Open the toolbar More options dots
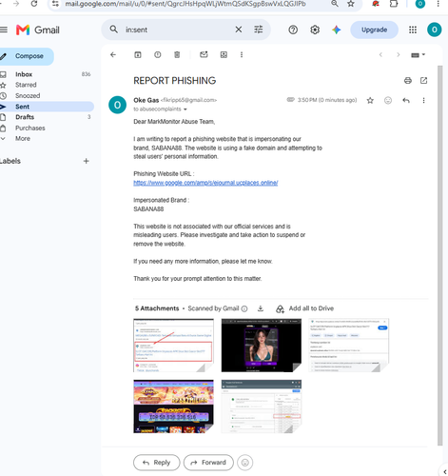The height and width of the screenshot is (476, 448). point(242,54)
